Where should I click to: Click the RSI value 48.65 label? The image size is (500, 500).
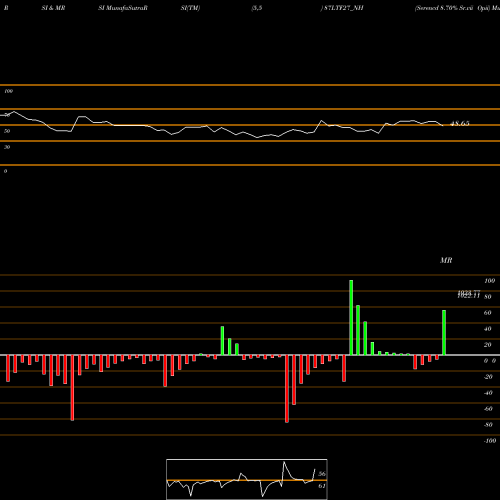click(x=460, y=124)
